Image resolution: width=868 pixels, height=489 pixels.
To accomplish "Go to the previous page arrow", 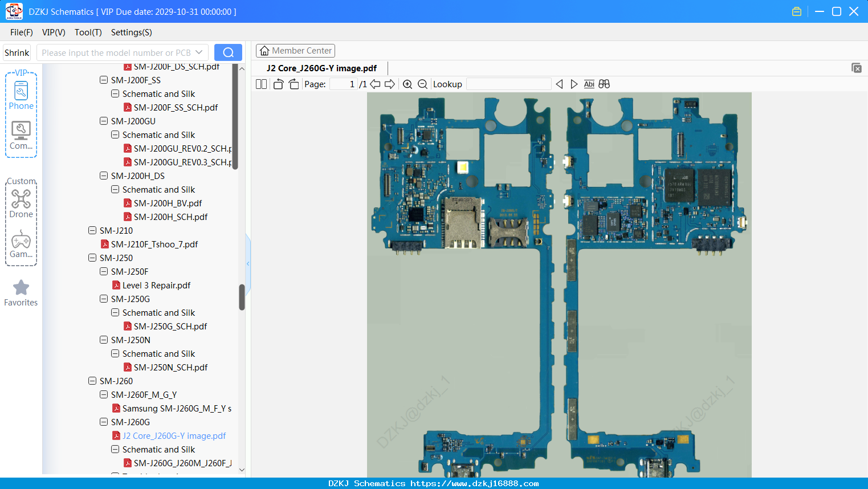I will click(x=375, y=84).
